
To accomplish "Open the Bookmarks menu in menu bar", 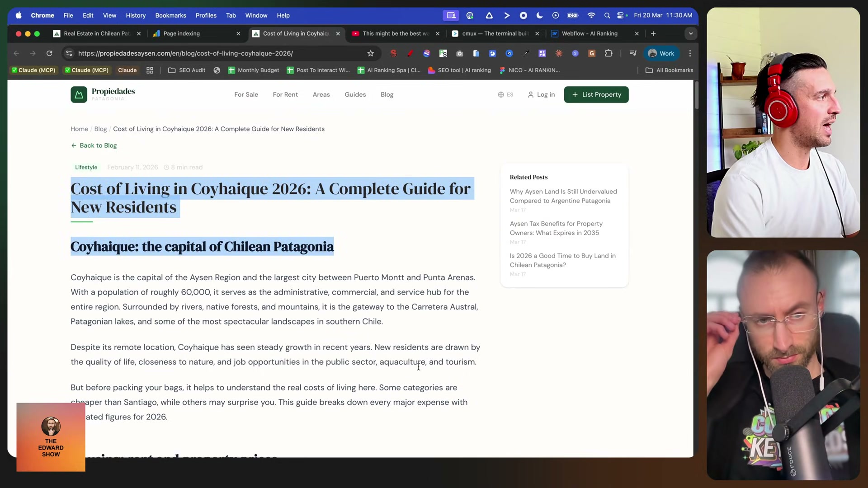I will 170,15.
